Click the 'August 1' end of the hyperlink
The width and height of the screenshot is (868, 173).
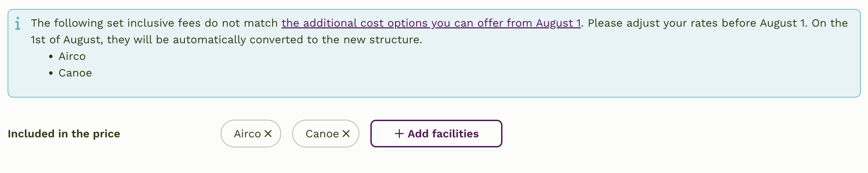point(558,23)
